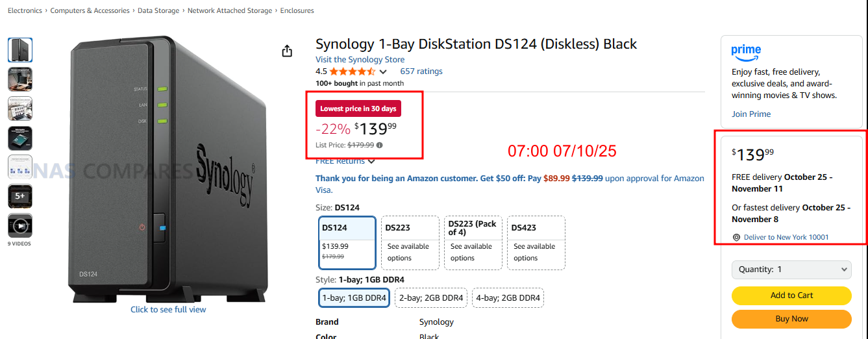This screenshot has width=868, height=339.
Task: Select the DS223 size option
Action: click(410, 242)
